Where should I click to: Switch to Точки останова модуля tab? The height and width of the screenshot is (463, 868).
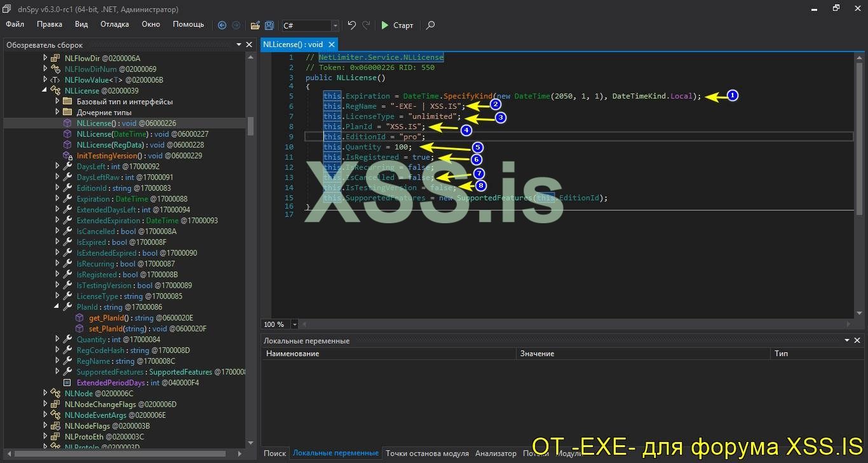point(427,453)
